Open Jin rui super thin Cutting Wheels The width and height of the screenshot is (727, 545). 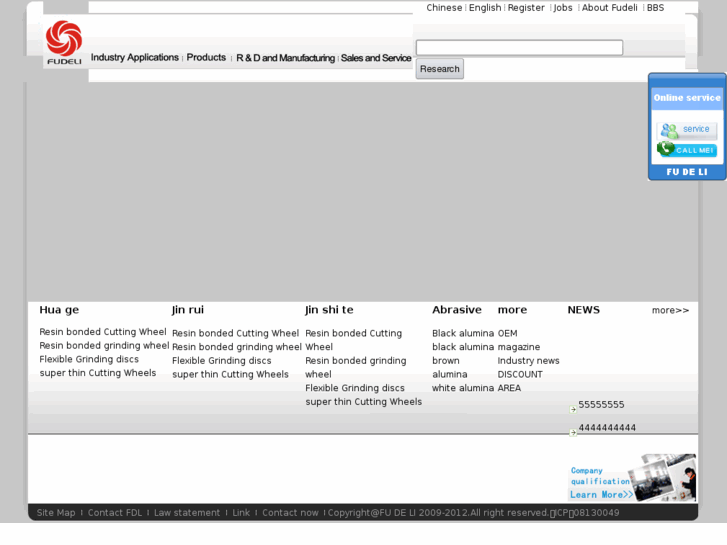pos(230,374)
